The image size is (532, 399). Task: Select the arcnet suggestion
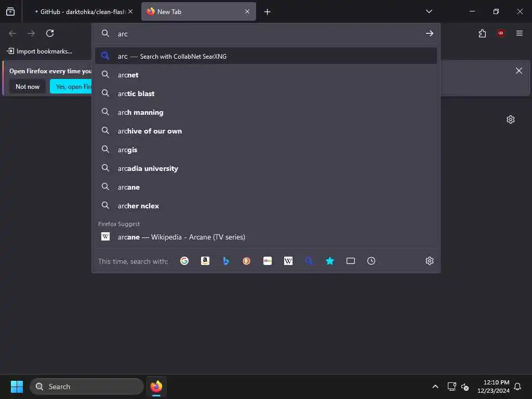pos(266,75)
